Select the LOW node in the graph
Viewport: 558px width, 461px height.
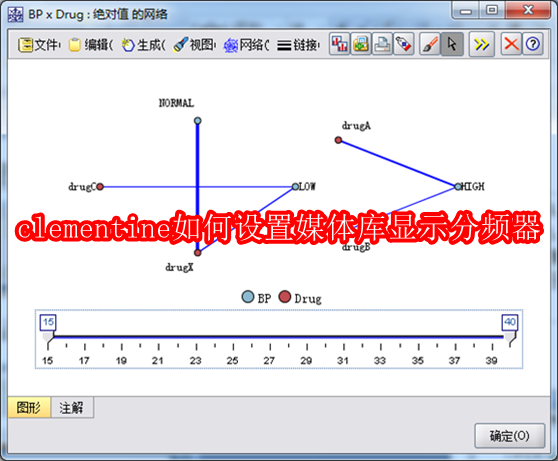click(x=295, y=187)
